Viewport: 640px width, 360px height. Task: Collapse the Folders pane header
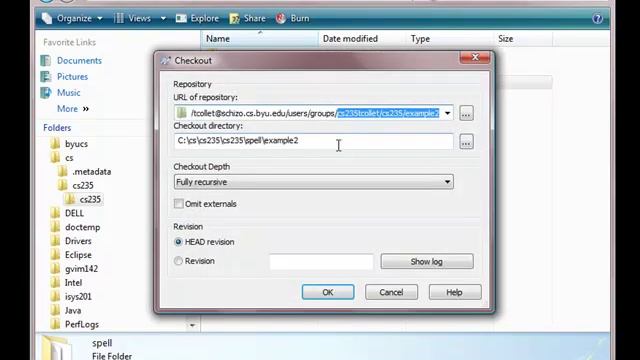57,128
